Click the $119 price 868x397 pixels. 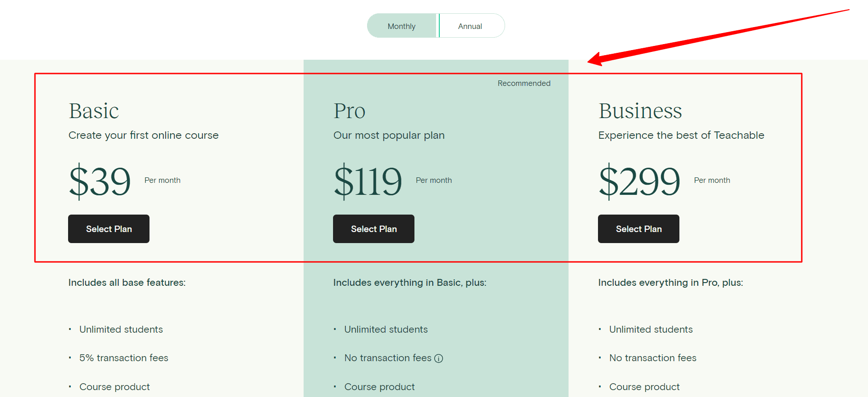click(368, 181)
